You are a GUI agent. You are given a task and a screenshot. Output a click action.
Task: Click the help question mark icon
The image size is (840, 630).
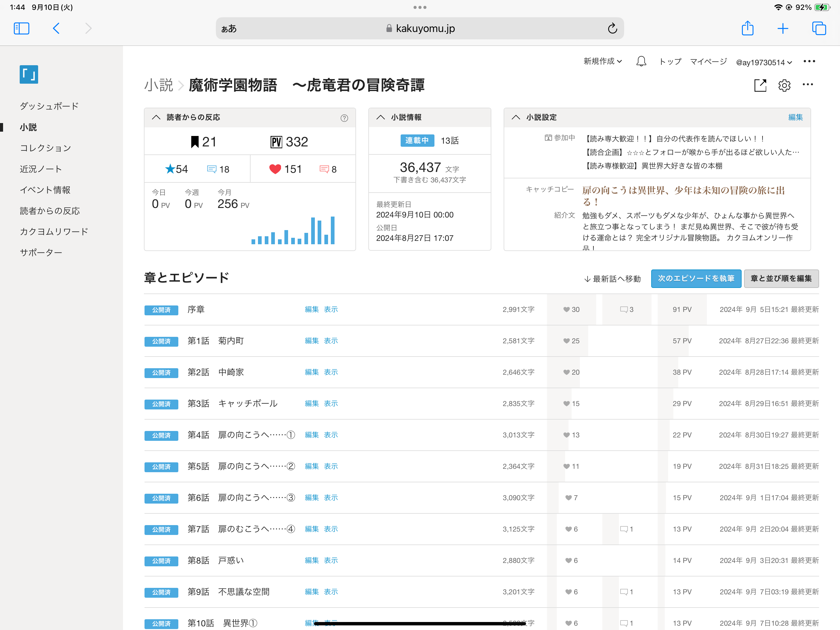(x=344, y=118)
